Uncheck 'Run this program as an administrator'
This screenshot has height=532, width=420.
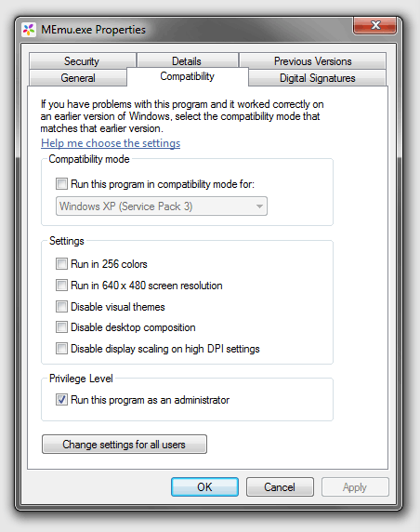coord(61,400)
